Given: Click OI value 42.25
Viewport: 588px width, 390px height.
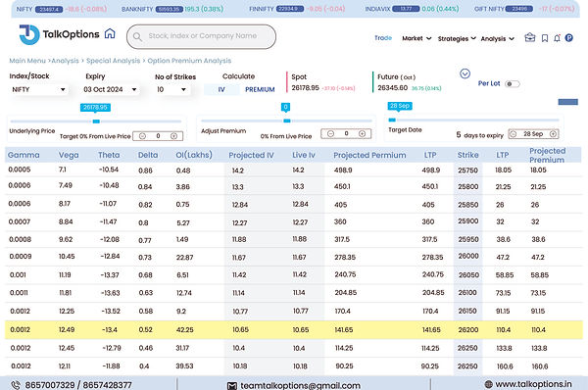Looking at the screenshot, I should click(x=185, y=329).
